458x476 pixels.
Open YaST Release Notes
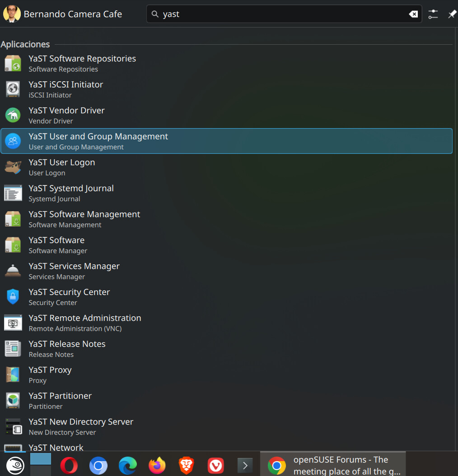[x=67, y=349]
